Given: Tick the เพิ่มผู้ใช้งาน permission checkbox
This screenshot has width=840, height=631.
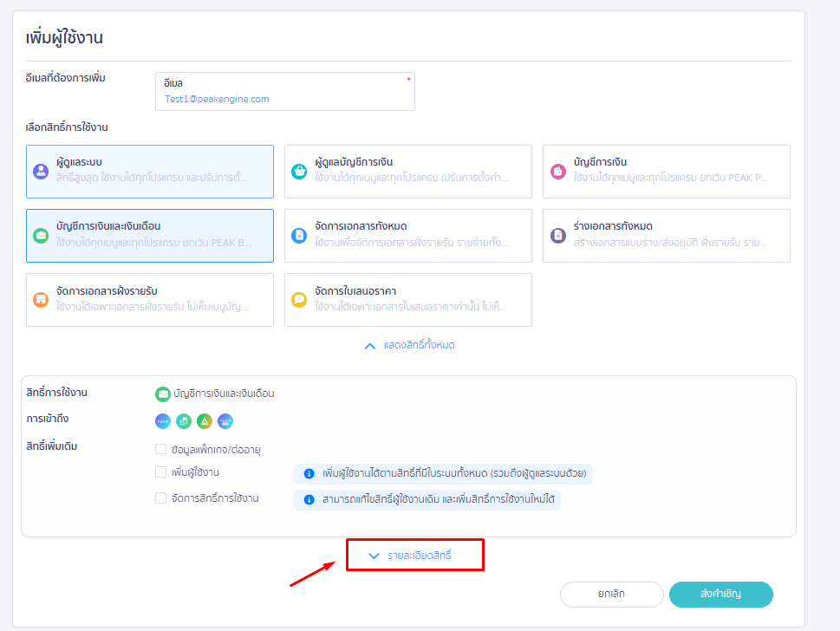Looking at the screenshot, I should (x=160, y=472).
